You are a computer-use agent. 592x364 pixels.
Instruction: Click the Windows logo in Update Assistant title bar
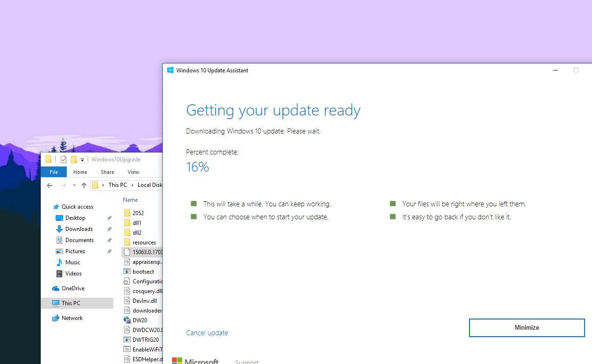170,70
